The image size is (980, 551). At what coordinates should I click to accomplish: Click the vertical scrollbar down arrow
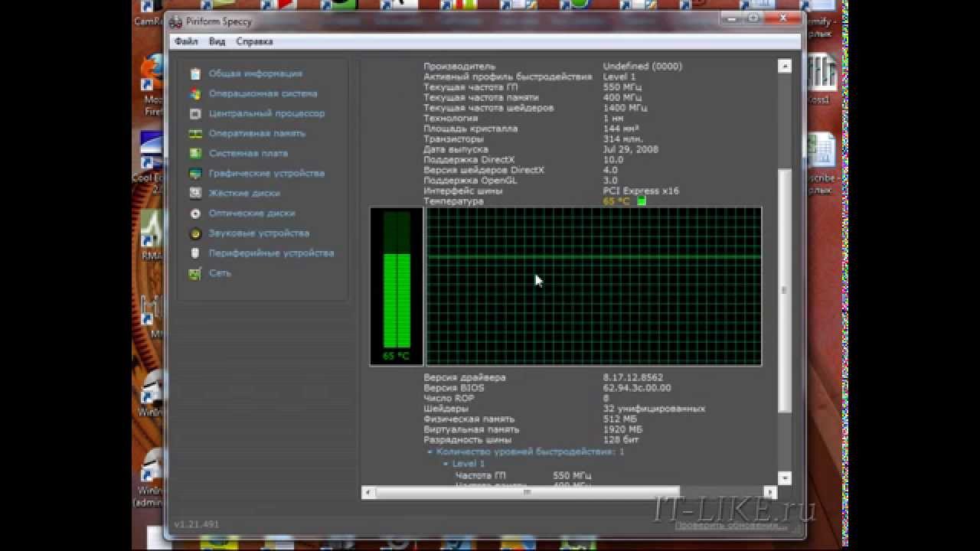coord(784,478)
